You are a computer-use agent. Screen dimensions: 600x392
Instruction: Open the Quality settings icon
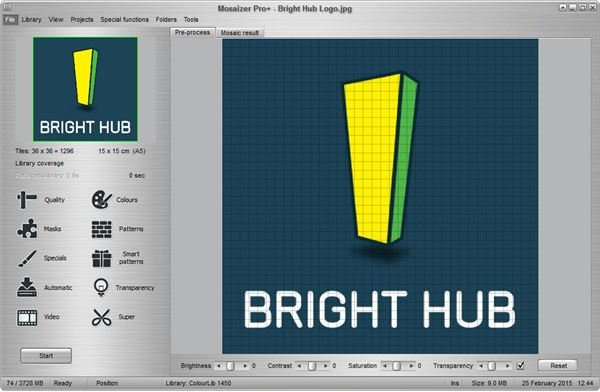tap(27, 199)
